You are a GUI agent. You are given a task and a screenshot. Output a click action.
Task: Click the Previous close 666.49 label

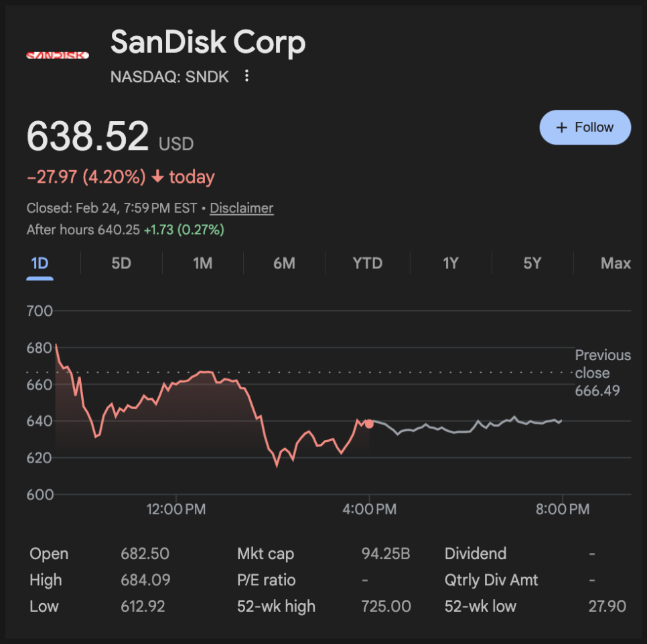click(602, 373)
